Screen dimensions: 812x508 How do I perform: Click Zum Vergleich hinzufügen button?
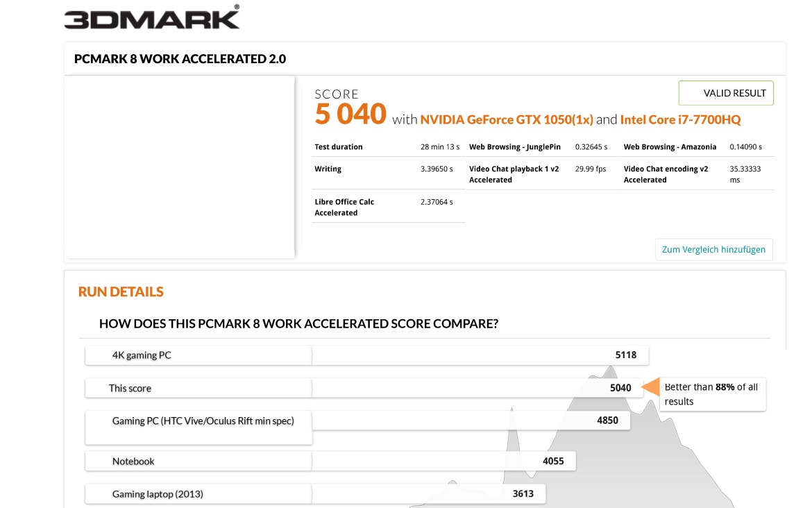tap(713, 250)
